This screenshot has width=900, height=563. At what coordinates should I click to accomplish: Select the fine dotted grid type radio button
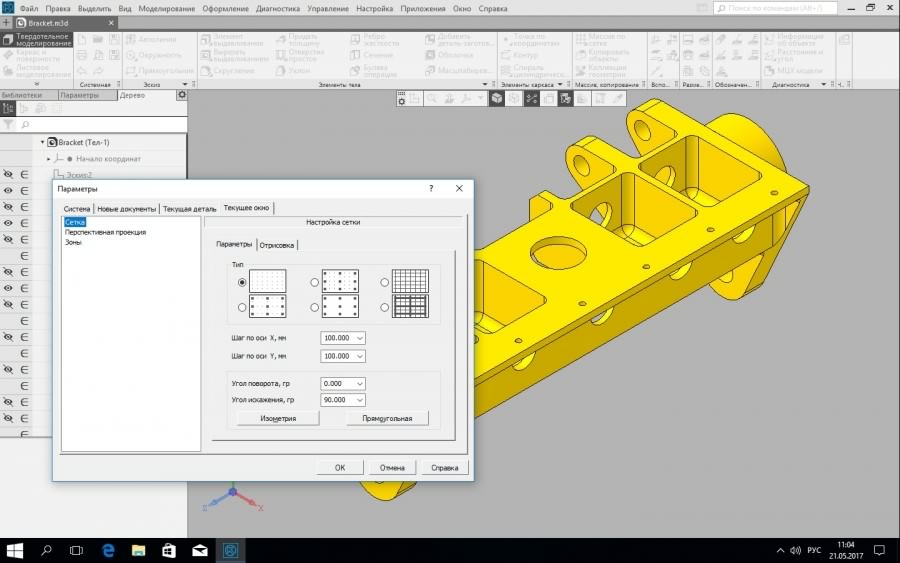click(242, 281)
